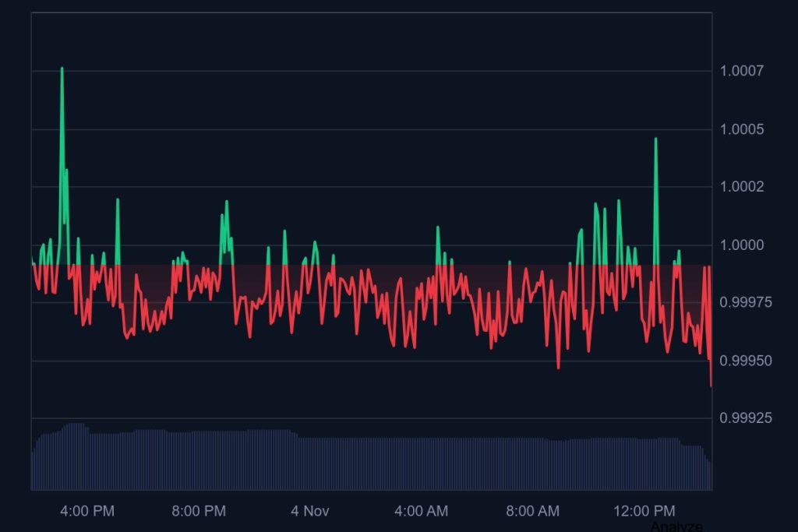Click the tallest volume bars near 4:00 PM
Screen dimensions: 798x532
[x=74, y=456]
